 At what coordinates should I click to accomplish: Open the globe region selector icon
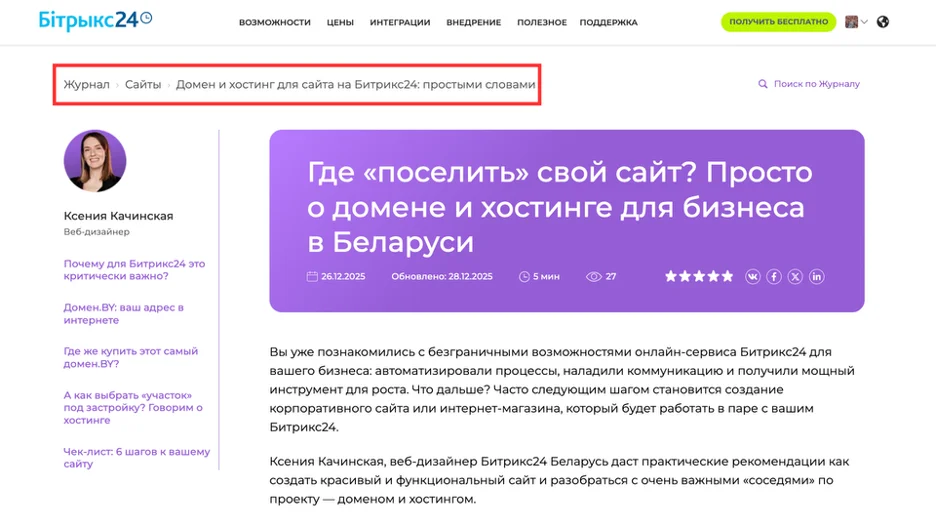point(883,22)
